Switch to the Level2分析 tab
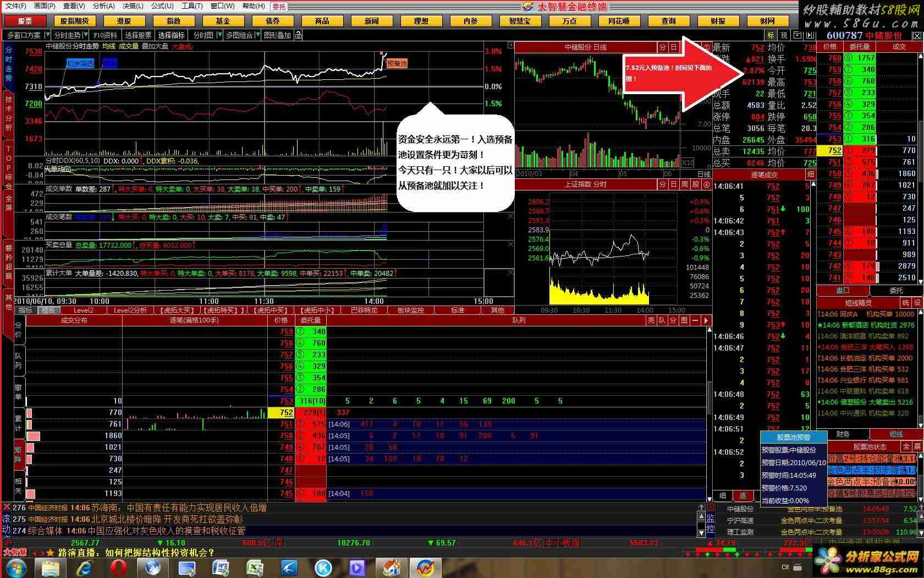 [x=130, y=310]
